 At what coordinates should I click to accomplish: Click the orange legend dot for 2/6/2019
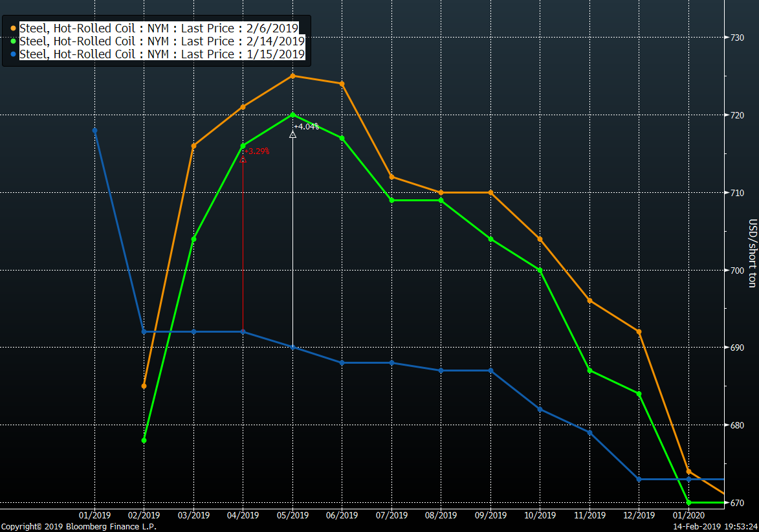(x=14, y=28)
